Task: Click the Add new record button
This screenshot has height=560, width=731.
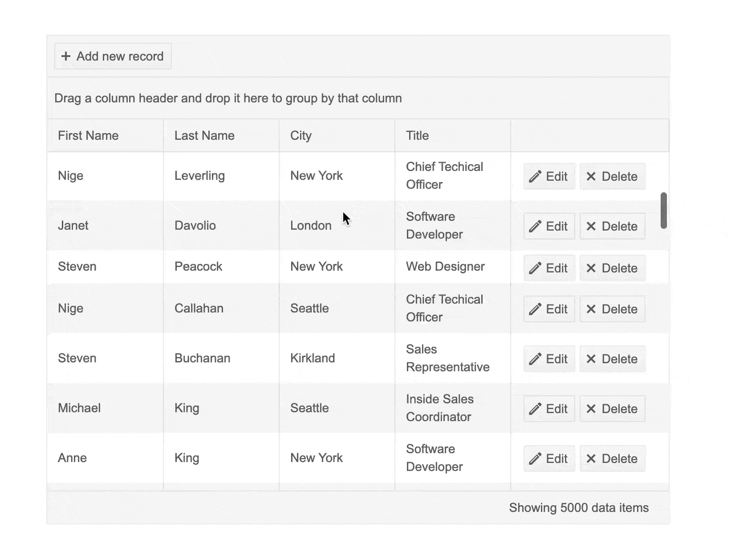Action: point(113,56)
